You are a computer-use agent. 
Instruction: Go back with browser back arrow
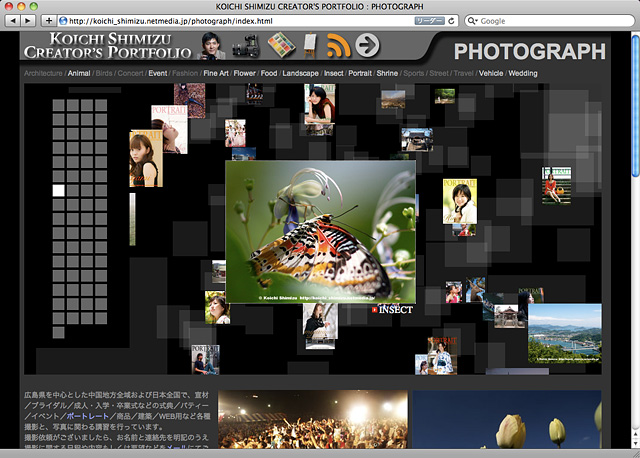(13, 21)
